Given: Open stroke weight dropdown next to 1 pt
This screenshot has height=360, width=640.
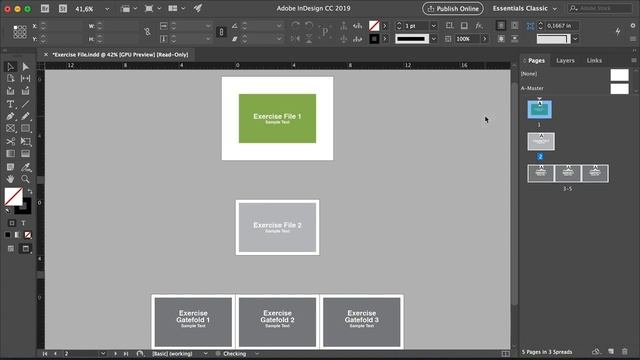Looking at the screenshot, I should [433, 26].
